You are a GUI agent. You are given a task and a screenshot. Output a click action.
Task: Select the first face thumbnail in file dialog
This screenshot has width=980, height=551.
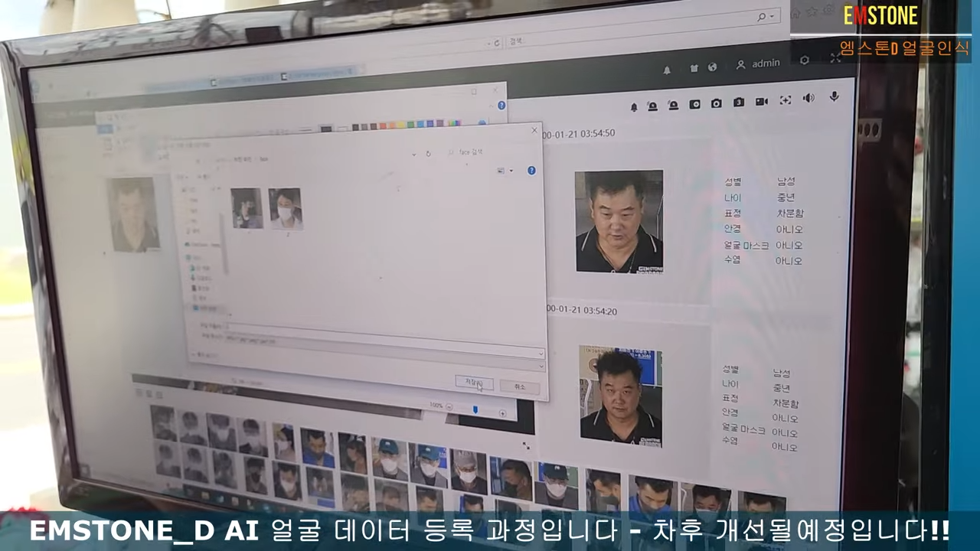point(247,208)
